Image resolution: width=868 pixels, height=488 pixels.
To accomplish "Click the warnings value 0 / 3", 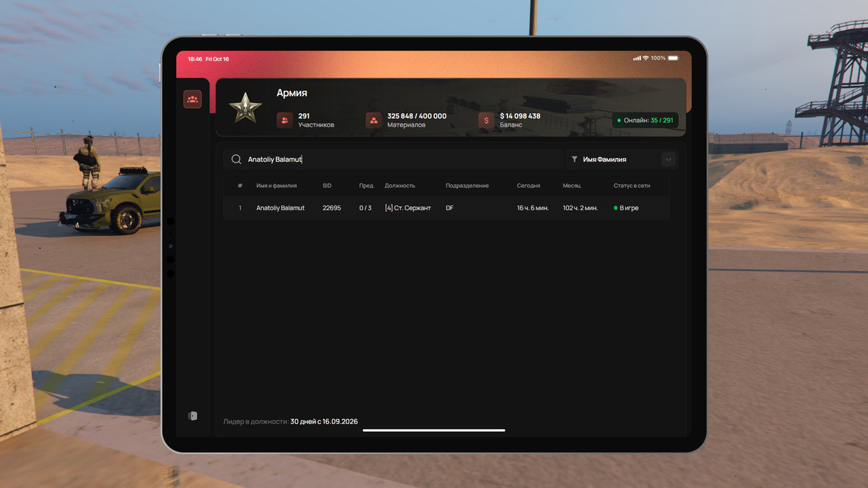I will [366, 208].
